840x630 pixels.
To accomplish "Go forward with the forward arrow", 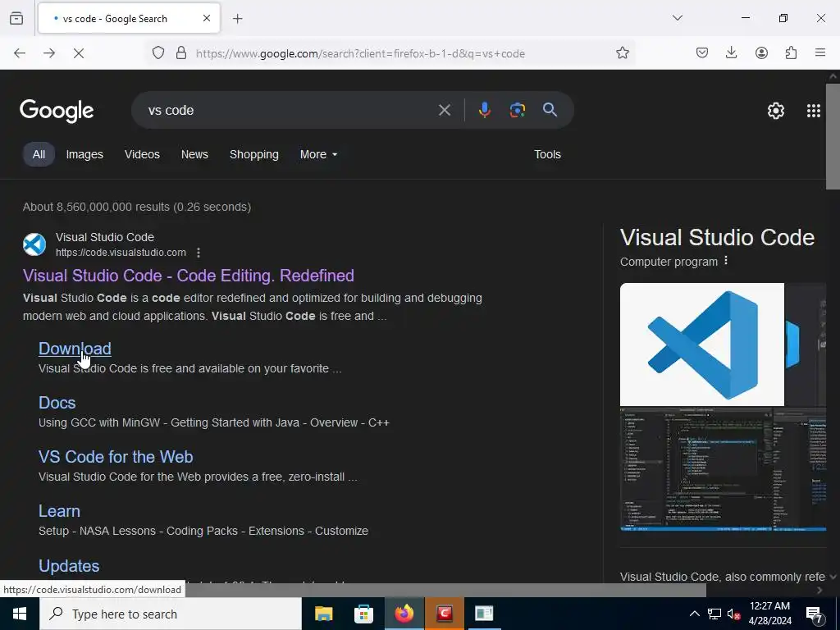I will (49, 53).
